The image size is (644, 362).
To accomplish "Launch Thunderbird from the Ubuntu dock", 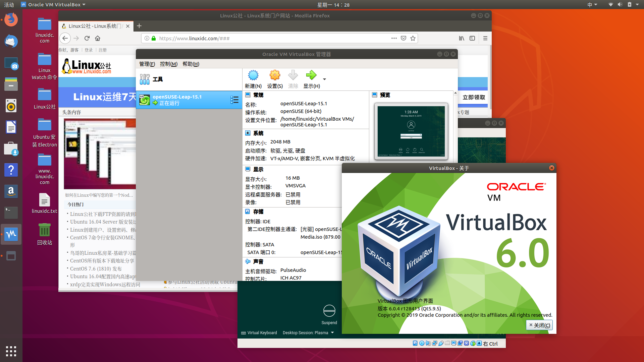I will point(11,41).
